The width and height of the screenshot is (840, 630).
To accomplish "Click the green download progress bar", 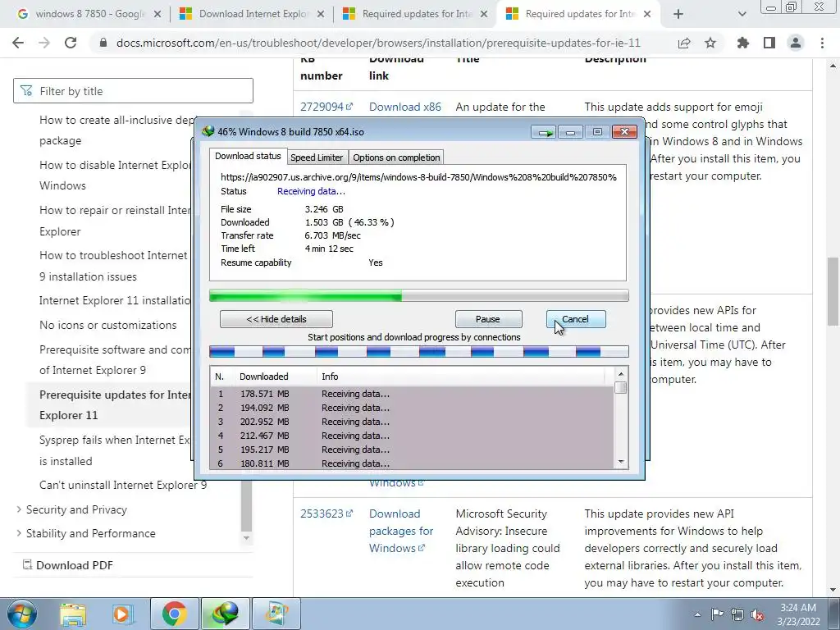I will pyautogui.click(x=418, y=295).
